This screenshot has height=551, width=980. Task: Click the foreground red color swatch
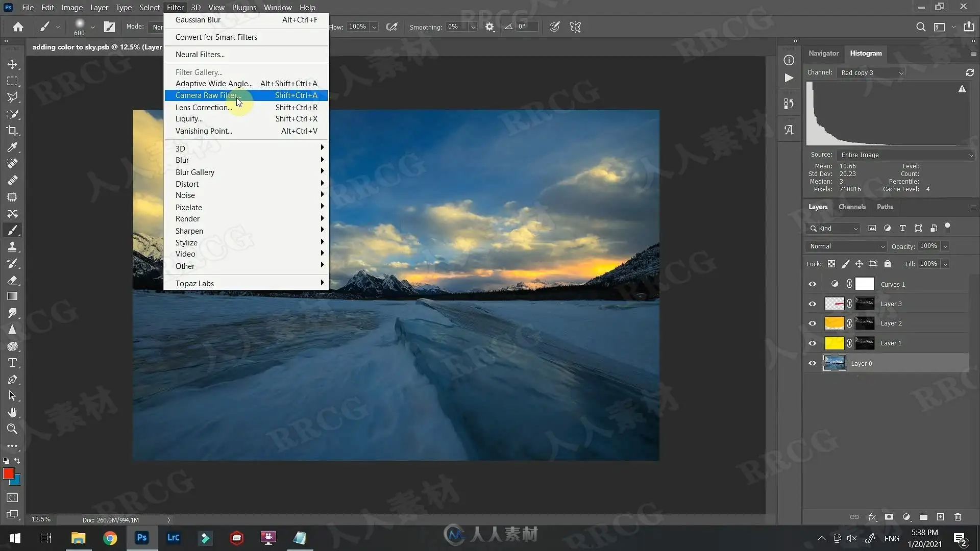pyautogui.click(x=8, y=473)
